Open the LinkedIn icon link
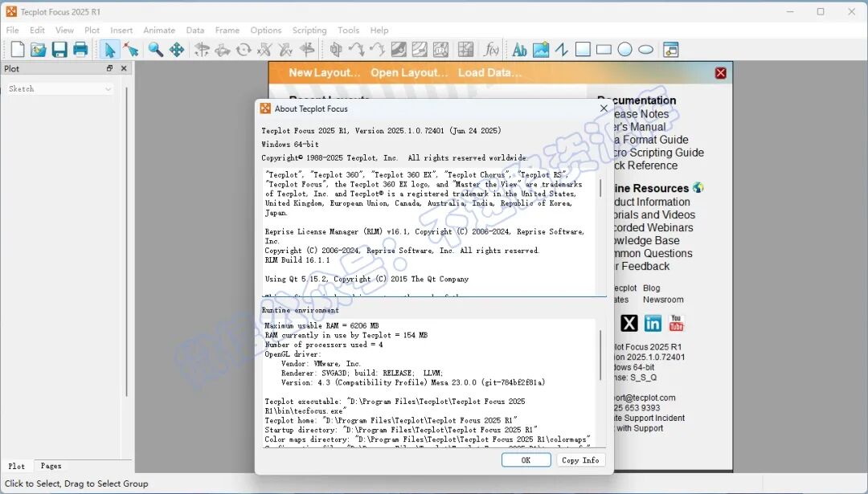 [x=653, y=323]
